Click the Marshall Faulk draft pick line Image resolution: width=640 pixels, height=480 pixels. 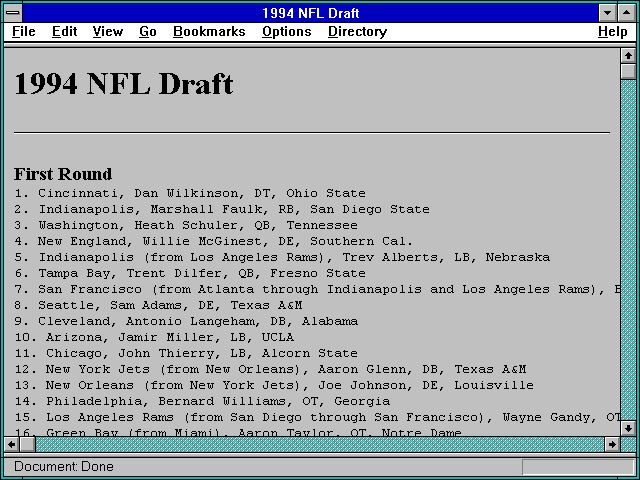[222, 209]
